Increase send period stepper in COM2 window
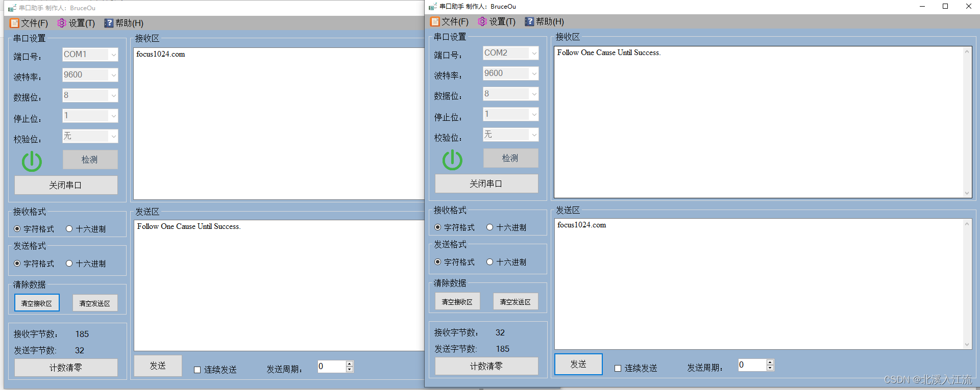 pyautogui.click(x=770, y=362)
